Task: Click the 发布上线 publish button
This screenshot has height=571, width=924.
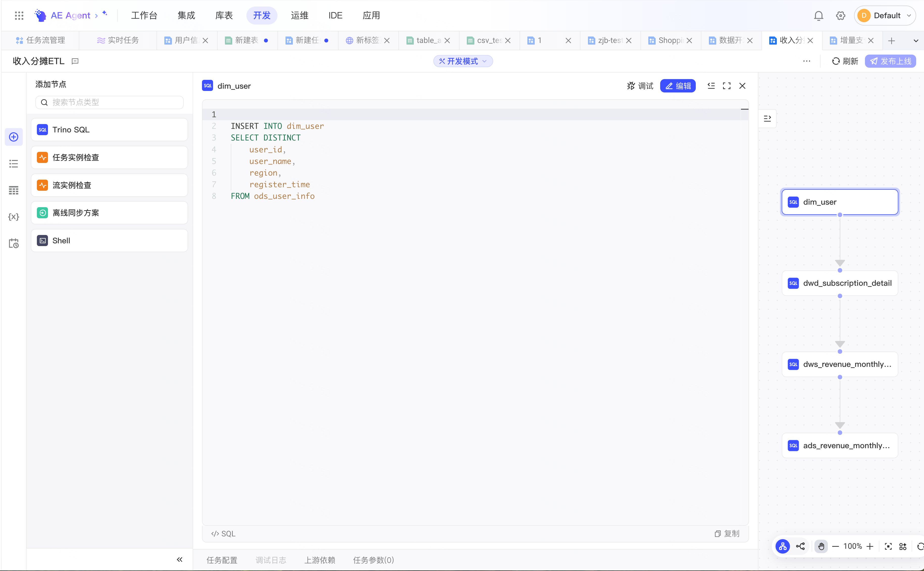Action: 890,61
